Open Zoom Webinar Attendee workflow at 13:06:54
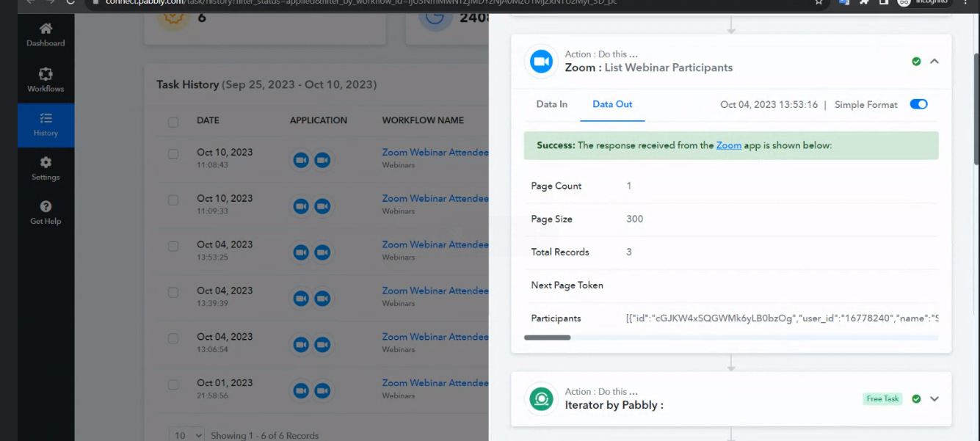The image size is (980, 441). click(435, 337)
